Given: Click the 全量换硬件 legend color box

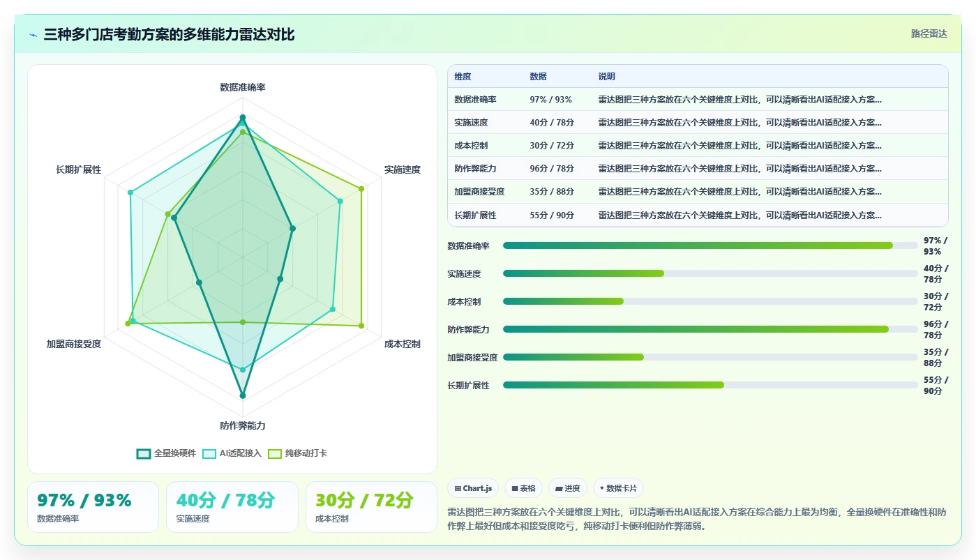Looking at the screenshot, I should tap(144, 453).
